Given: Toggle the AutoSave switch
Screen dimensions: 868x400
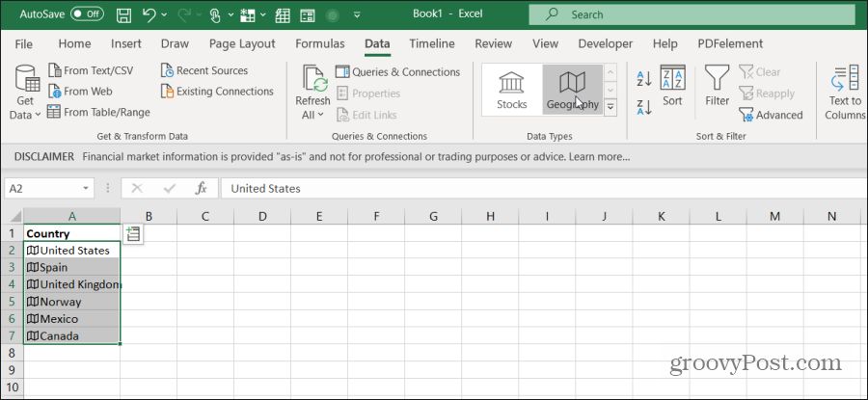Looking at the screenshot, I should tap(88, 15).
